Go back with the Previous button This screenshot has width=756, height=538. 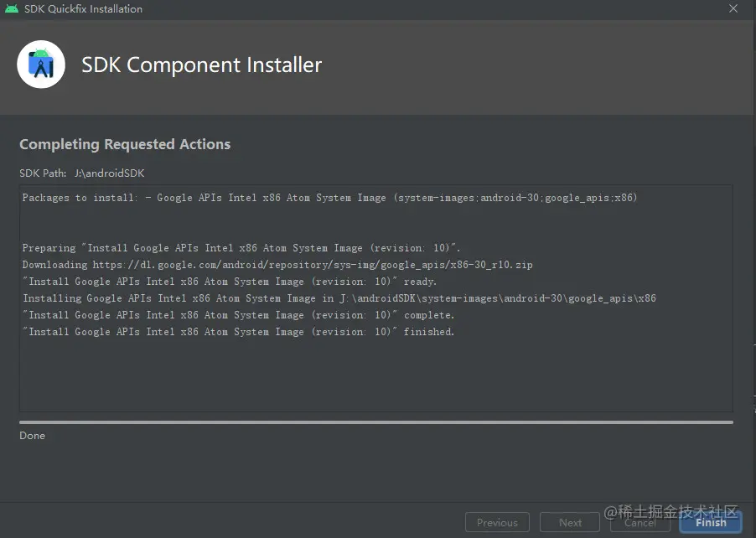497,522
